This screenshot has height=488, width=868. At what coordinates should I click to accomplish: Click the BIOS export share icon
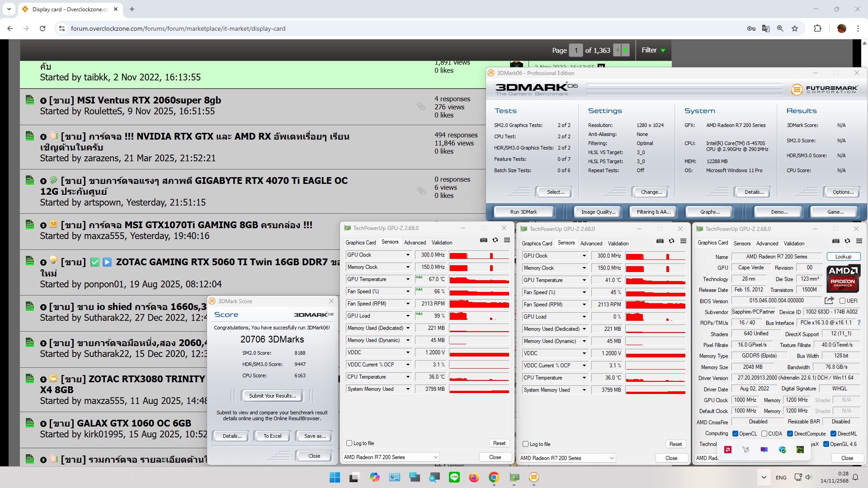pos(829,300)
